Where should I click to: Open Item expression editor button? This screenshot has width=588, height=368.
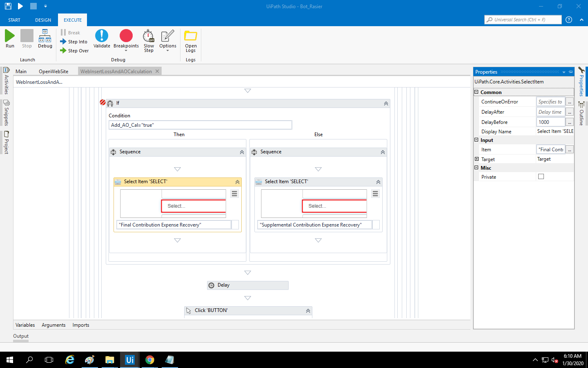coord(570,150)
